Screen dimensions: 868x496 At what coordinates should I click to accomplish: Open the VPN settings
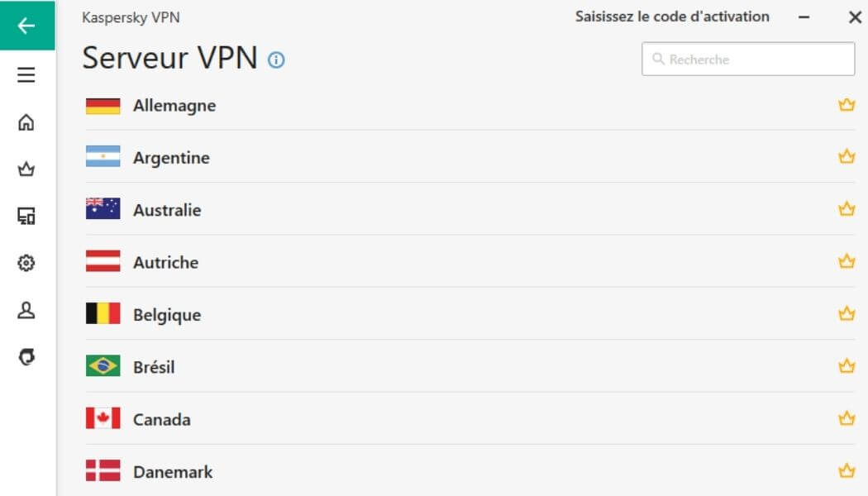click(x=26, y=263)
